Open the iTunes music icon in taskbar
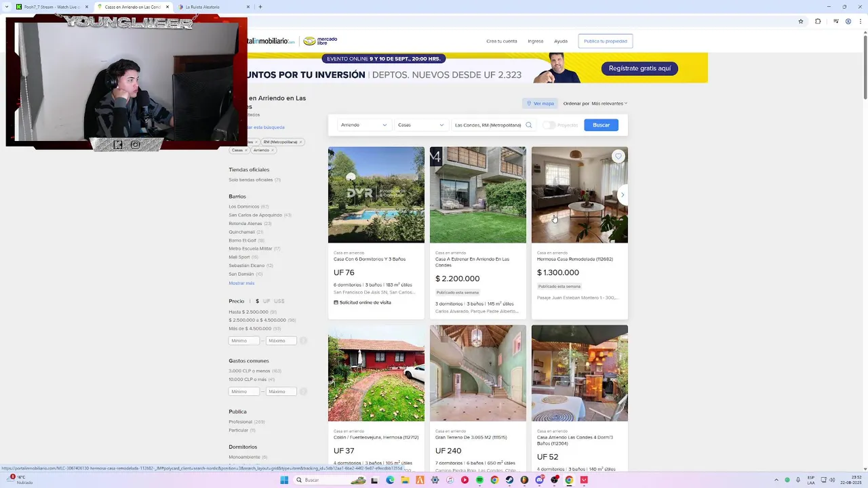868x488 pixels. (450, 480)
